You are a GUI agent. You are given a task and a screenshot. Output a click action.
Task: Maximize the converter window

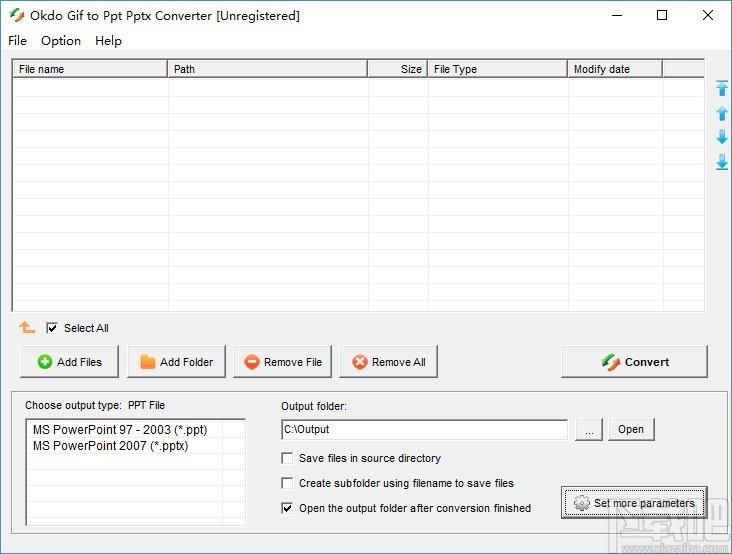662,15
